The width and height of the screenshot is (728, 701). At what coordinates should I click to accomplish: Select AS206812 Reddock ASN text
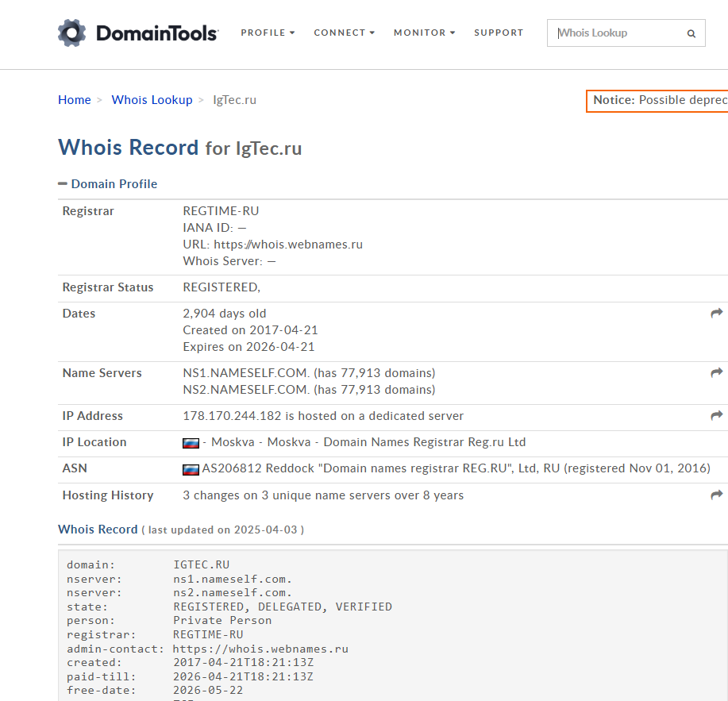point(456,468)
